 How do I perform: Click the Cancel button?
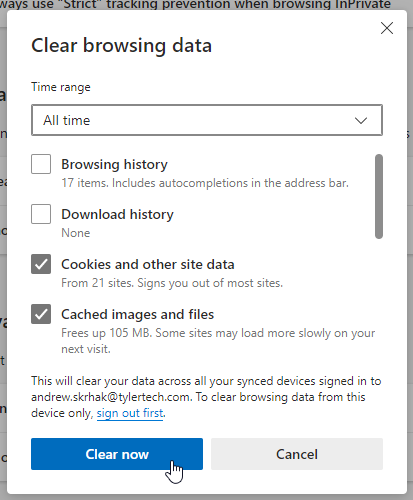[x=297, y=454]
